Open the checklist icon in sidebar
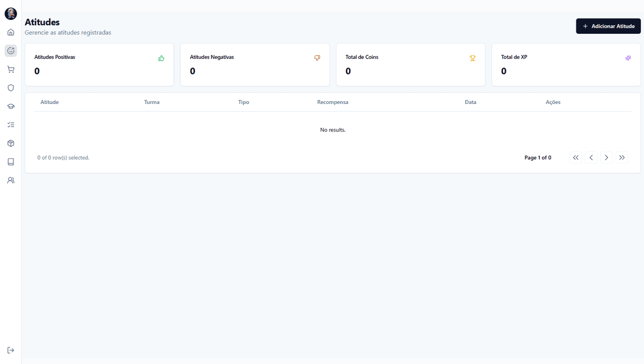This screenshot has width=644, height=364. 11,125
